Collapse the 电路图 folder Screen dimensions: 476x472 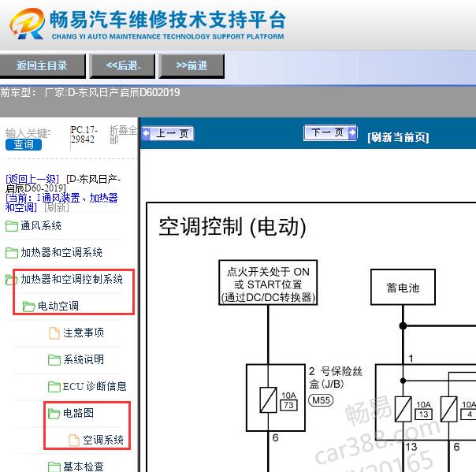pos(78,413)
